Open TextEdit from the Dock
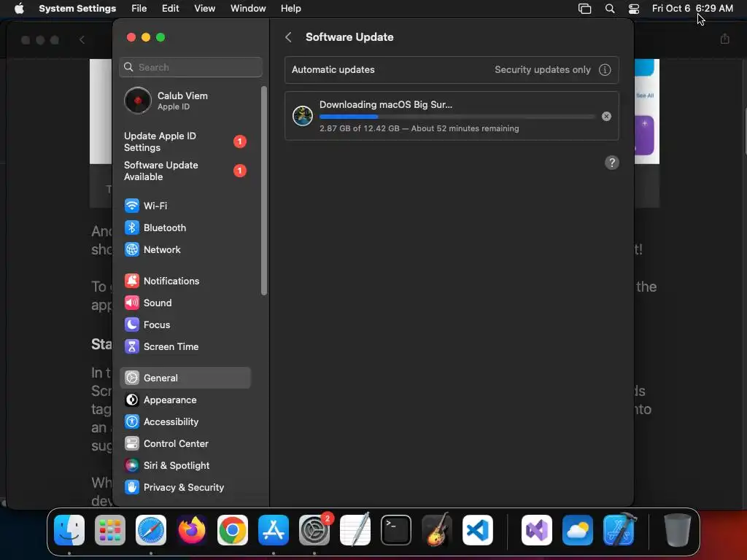Image resolution: width=747 pixels, height=560 pixels. click(355, 530)
